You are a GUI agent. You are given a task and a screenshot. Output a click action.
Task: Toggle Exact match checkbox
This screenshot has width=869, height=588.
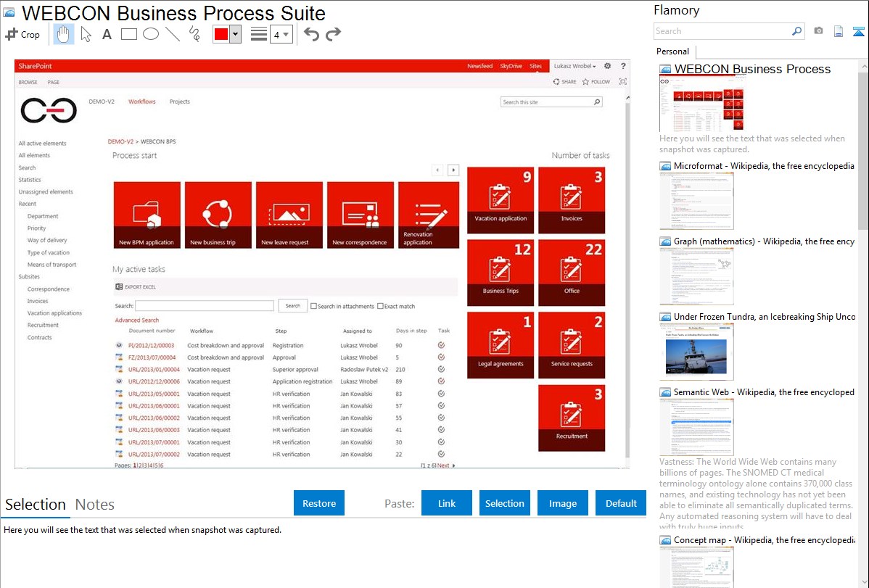click(x=380, y=306)
